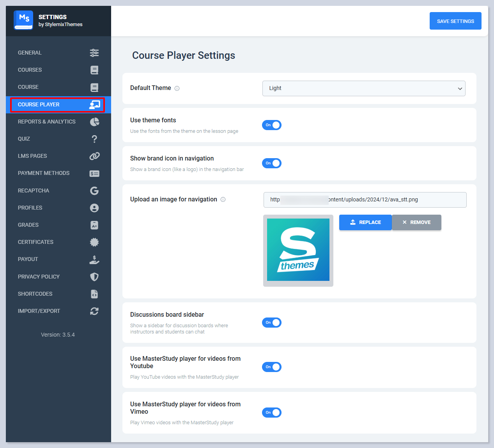Image resolution: width=494 pixels, height=448 pixels.
Task: Open the Default Theme dropdown
Action: (363, 88)
